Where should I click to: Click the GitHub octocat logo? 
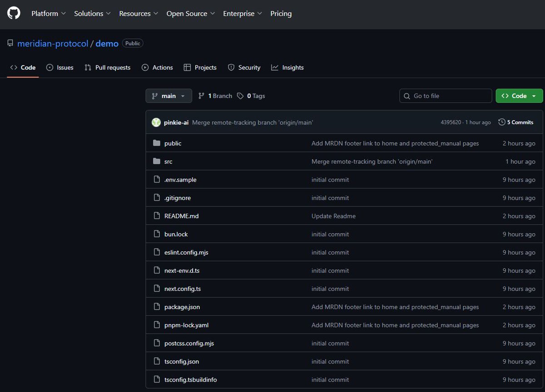(x=13, y=12)
